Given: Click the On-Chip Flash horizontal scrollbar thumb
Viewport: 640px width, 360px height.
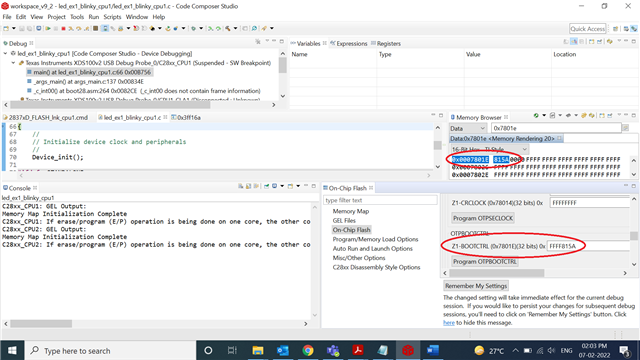Looking at the screenshot, I should point(497,273).
